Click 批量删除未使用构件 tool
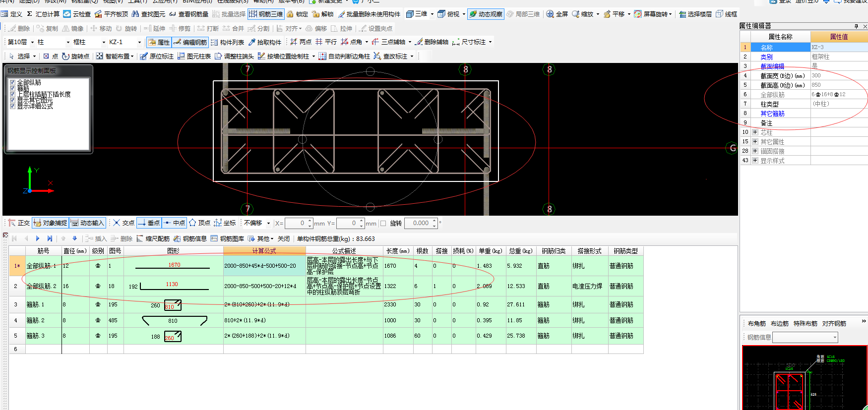This screenshot has width=868, height=410. pos(369,14)
